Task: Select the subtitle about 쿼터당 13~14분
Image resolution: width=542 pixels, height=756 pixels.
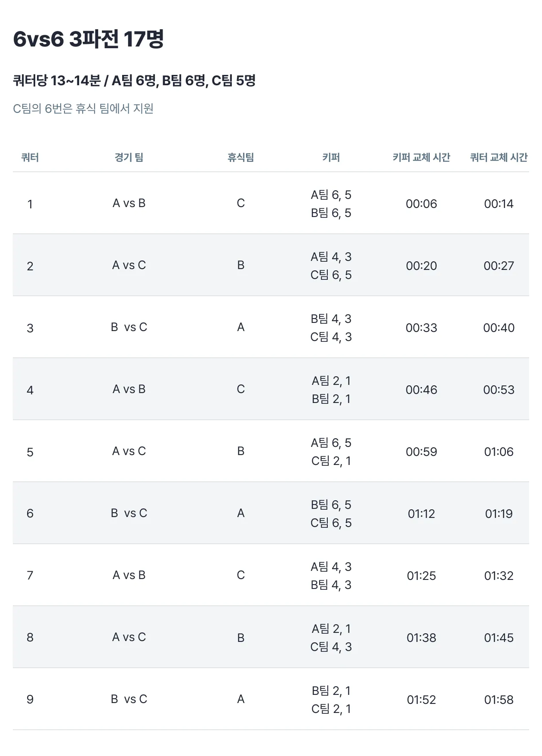Action: click(x=134, y=81)
